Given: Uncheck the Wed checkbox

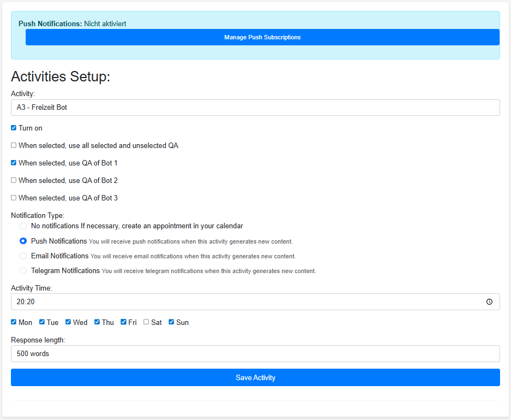Looking at the screenshot, I should pyautogui.click(x=68, y=322).
